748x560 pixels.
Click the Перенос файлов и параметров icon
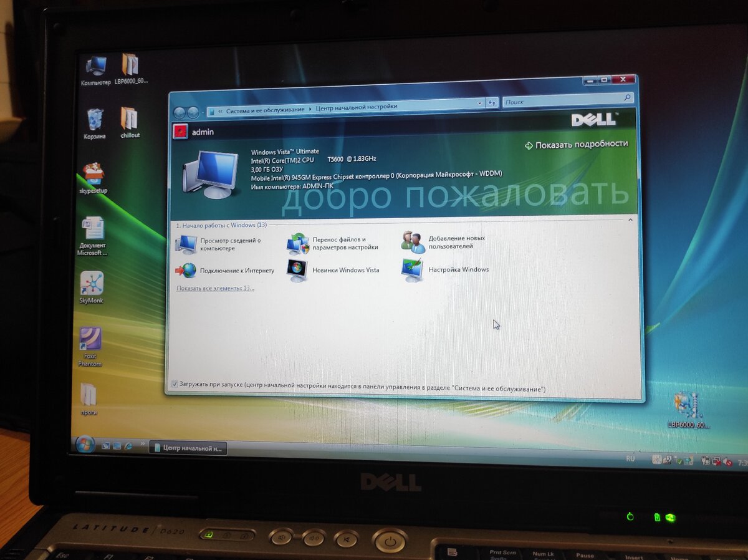point(298,244)
